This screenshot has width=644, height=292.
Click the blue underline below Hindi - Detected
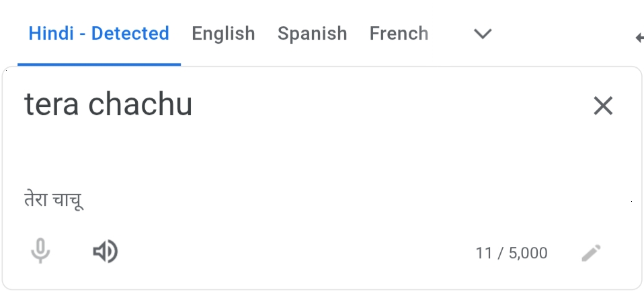(x=99, y=65)
